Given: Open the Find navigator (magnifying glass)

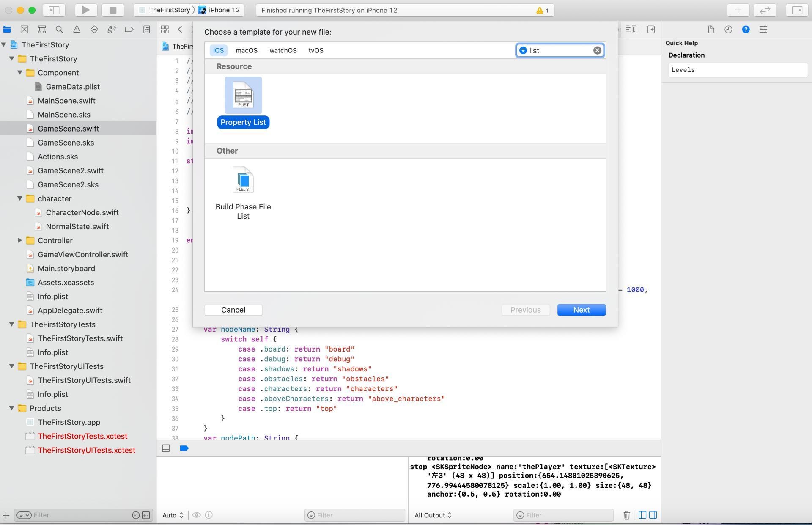Looking at the screenshot, I should click(x=59, y=29).
